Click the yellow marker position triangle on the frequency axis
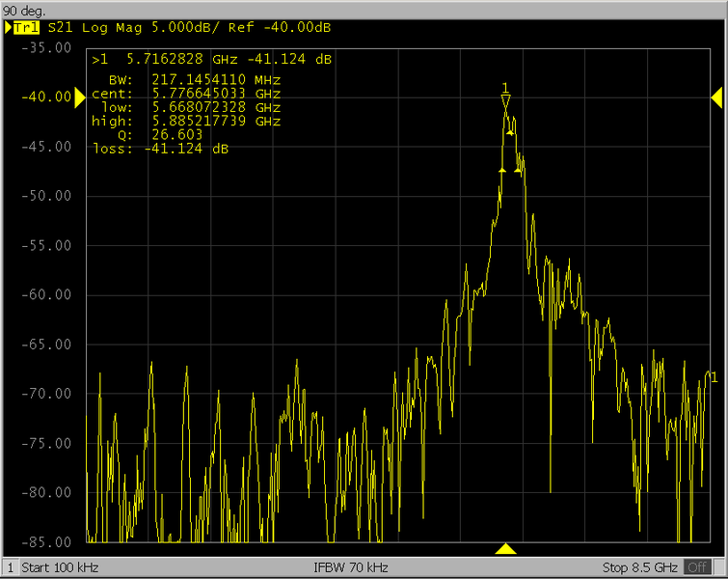 (505, 549)
